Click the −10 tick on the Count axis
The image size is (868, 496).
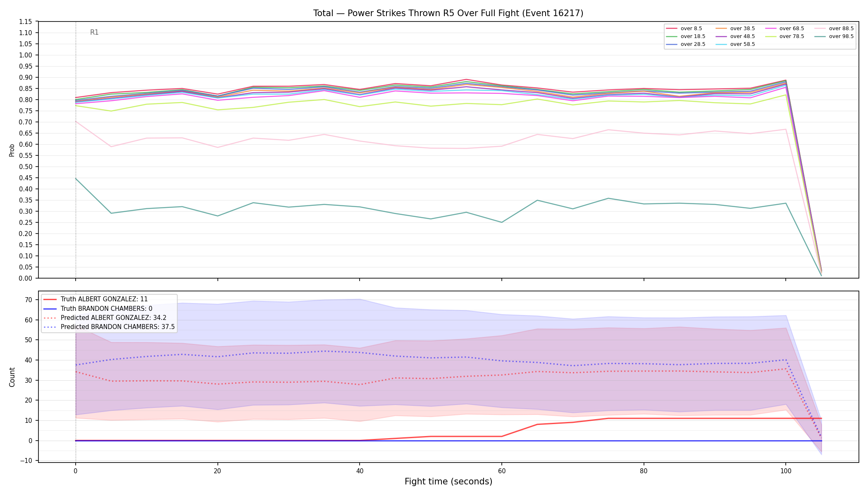pos(26,460)
